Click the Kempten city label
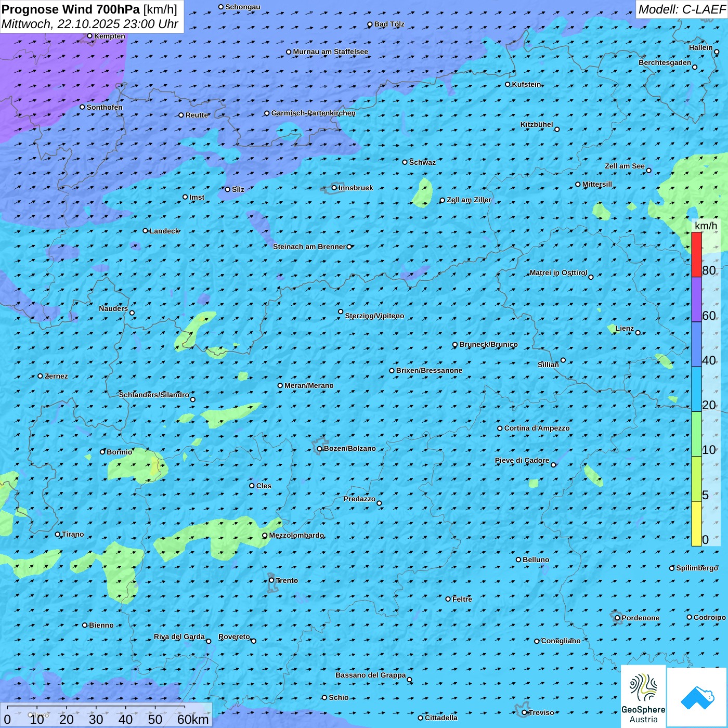728x728 pixels. coord(110,36)
